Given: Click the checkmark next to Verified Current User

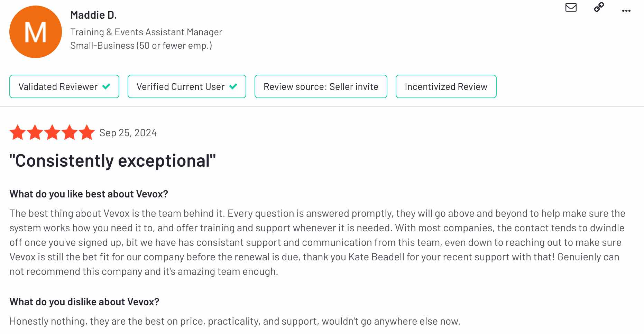Looking at the screenshot, I should point(233,86).
